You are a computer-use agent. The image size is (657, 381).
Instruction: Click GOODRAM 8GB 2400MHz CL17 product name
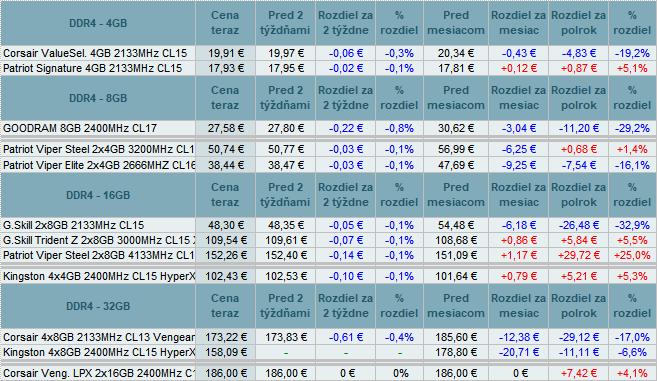[80, 128]
